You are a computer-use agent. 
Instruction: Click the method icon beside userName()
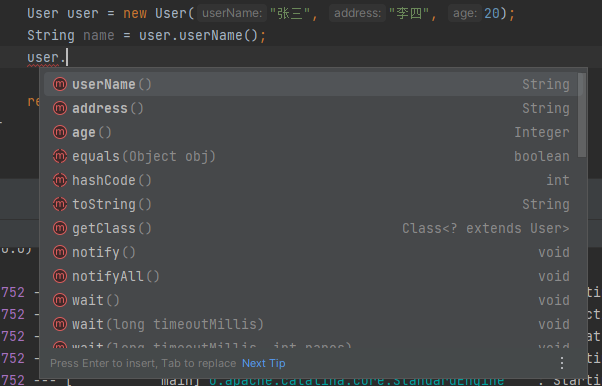(60, 84)
